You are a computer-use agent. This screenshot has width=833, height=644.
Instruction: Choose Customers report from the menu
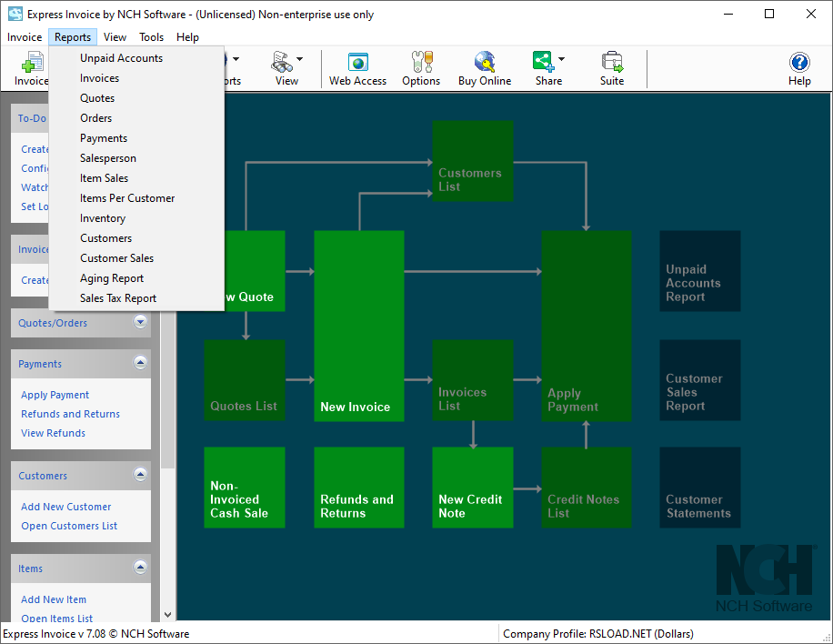coord(136,238)
